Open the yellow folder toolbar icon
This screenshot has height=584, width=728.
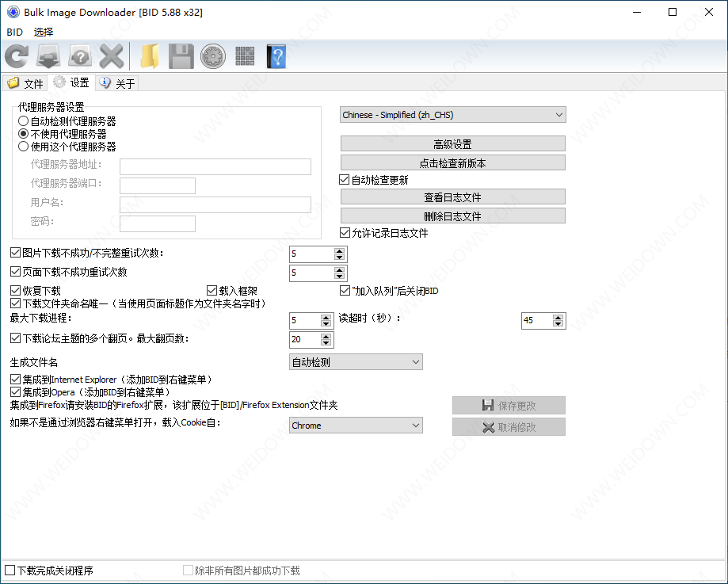click(149, 56)
